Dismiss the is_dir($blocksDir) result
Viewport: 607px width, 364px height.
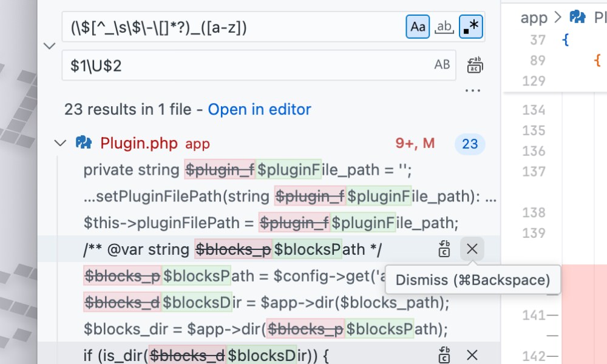(472, 356)
